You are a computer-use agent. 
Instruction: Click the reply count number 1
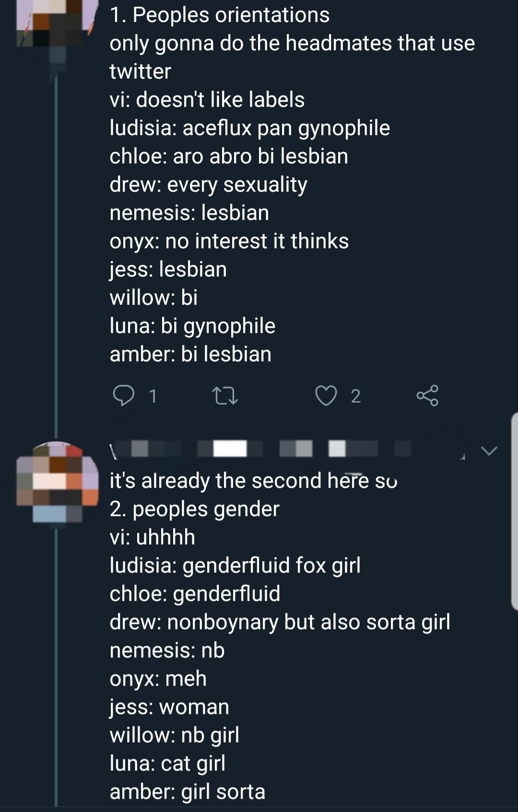153,396
